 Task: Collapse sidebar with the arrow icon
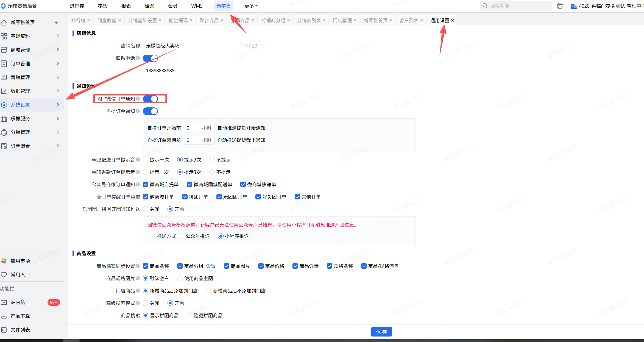(57, 22)
